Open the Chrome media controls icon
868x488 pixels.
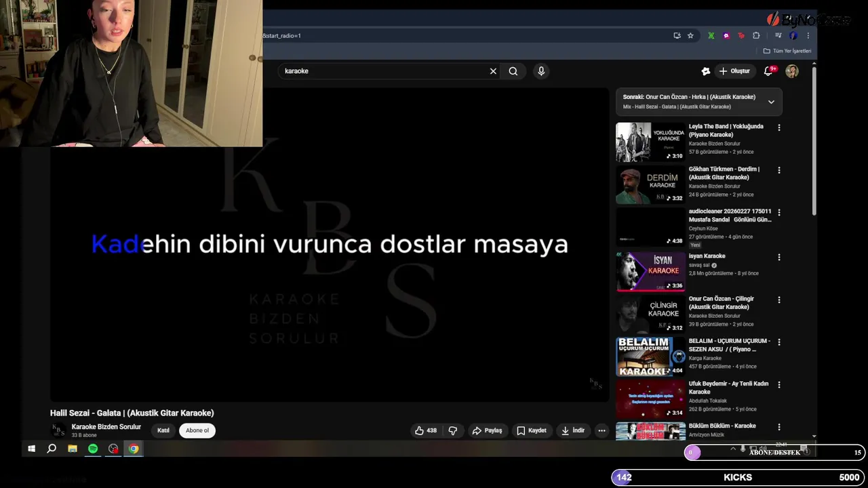(x=778, y=36)
